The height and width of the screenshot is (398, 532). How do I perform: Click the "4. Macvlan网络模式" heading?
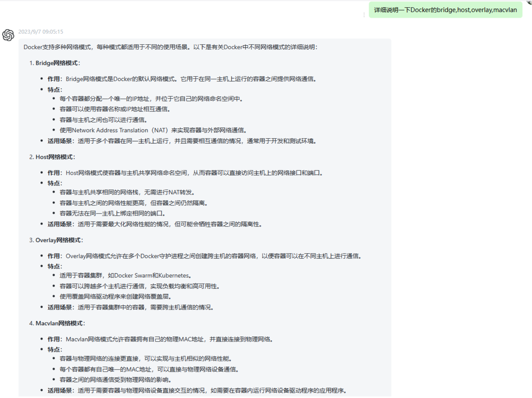point(57,323)
